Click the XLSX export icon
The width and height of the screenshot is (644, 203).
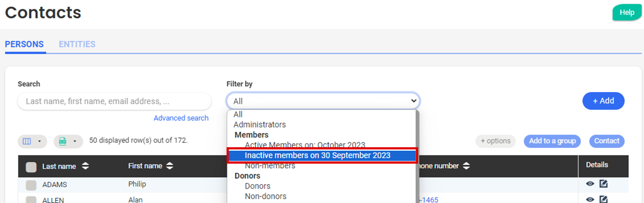63,141
